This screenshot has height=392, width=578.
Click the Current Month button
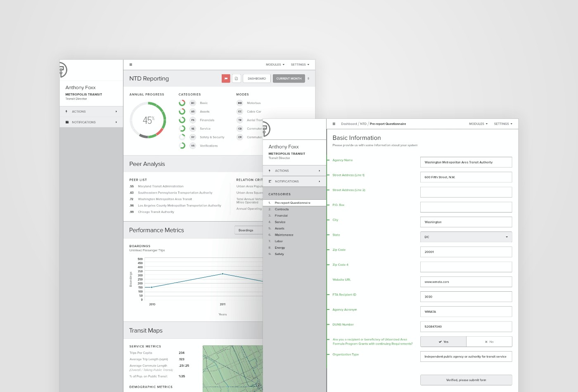point(289,78)
